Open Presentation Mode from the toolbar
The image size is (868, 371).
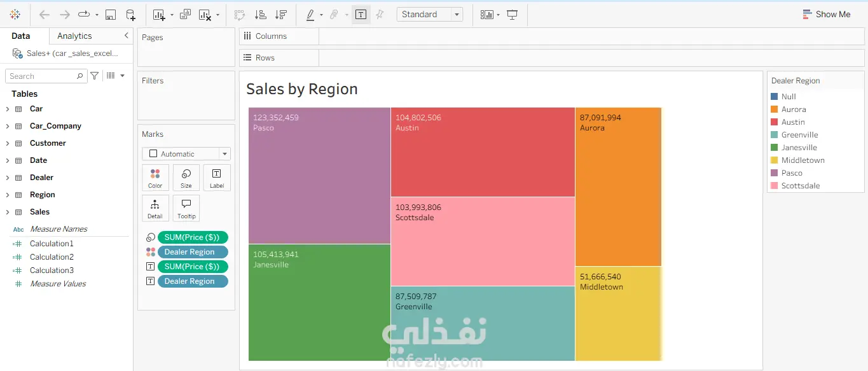pyautogui.click(x=512, y=15)
